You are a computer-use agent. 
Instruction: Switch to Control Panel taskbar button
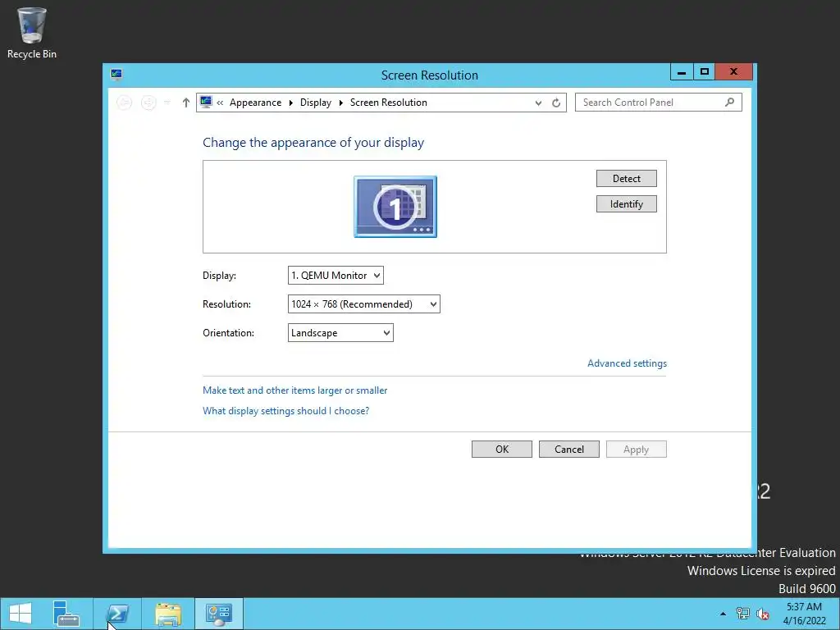218,614
